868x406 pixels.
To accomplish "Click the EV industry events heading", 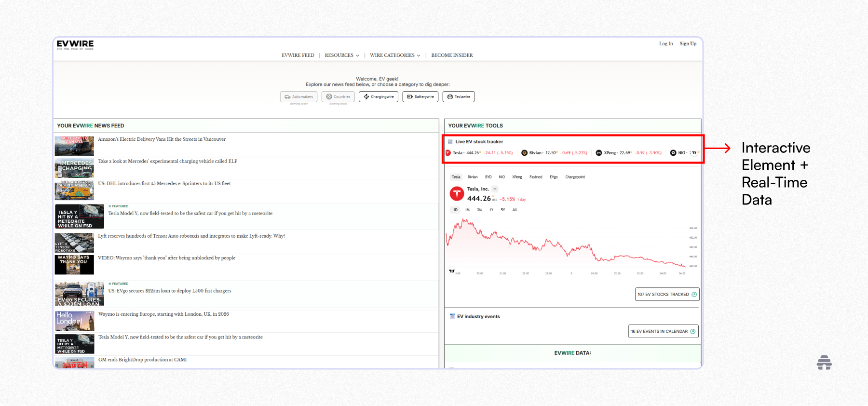I will tap(478, 317).
